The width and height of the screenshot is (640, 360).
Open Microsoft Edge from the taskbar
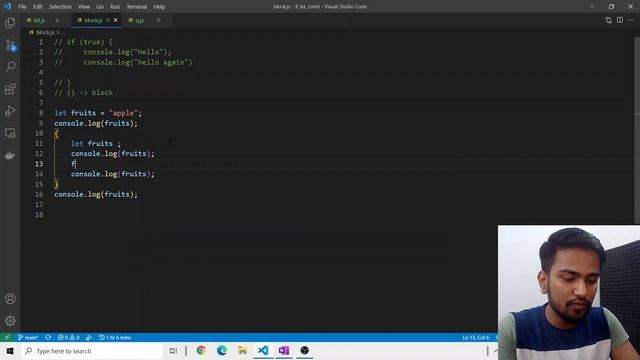click(x=222, y=351)
